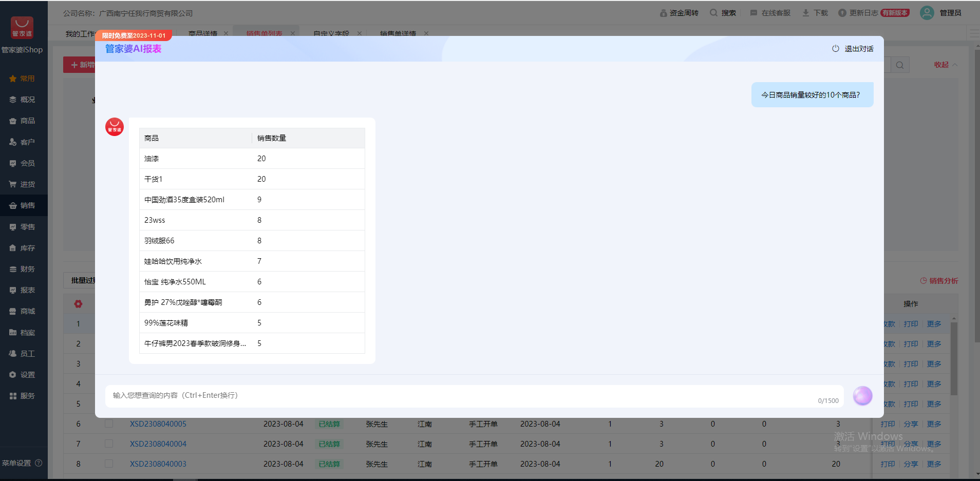Click 更多 in row 3
The height and width of the screenshot is (481, 980).
click(934, 364)
